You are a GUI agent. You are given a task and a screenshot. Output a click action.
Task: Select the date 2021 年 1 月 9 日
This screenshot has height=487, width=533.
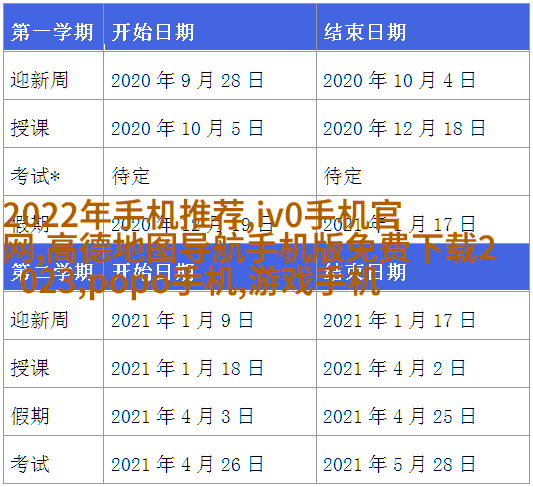pos(182,320)
